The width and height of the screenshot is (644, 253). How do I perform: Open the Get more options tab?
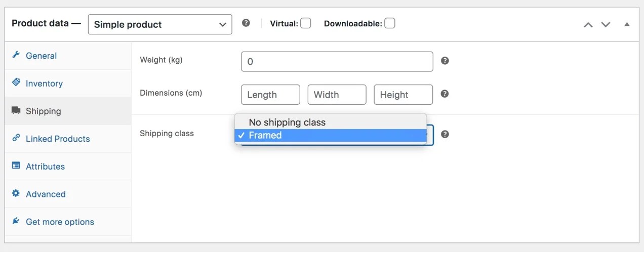point(60,222)
